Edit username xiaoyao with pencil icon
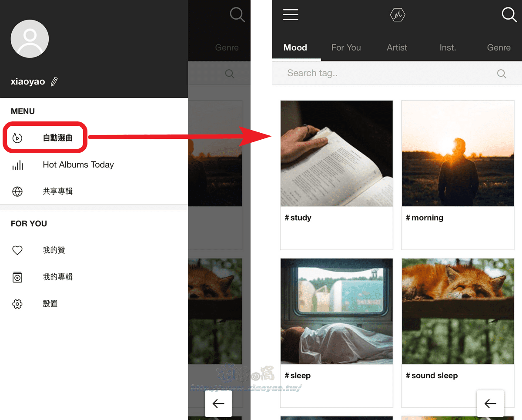Screen dimensions: 522x420 (x=54, y=81)
